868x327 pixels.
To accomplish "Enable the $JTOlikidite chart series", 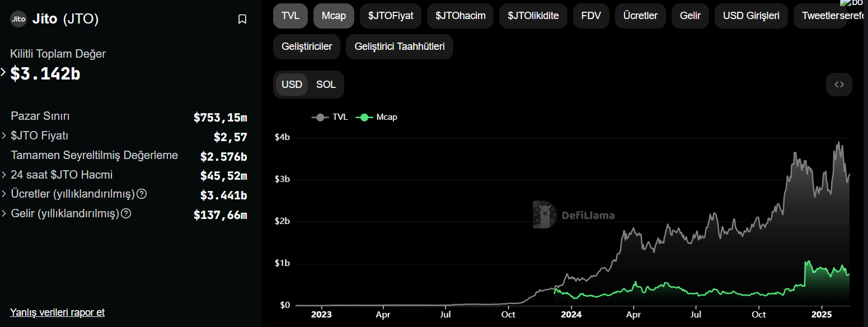I will [x=533, y=16].
